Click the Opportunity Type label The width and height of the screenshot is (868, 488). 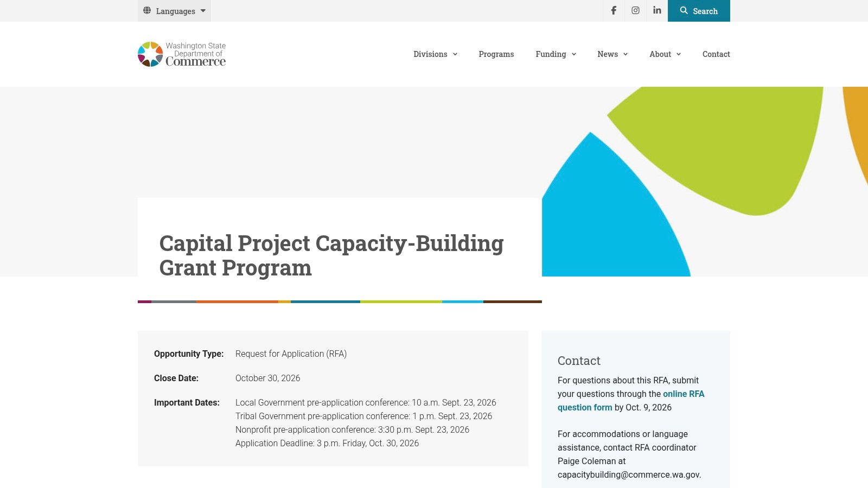click(x=189, y=354)
